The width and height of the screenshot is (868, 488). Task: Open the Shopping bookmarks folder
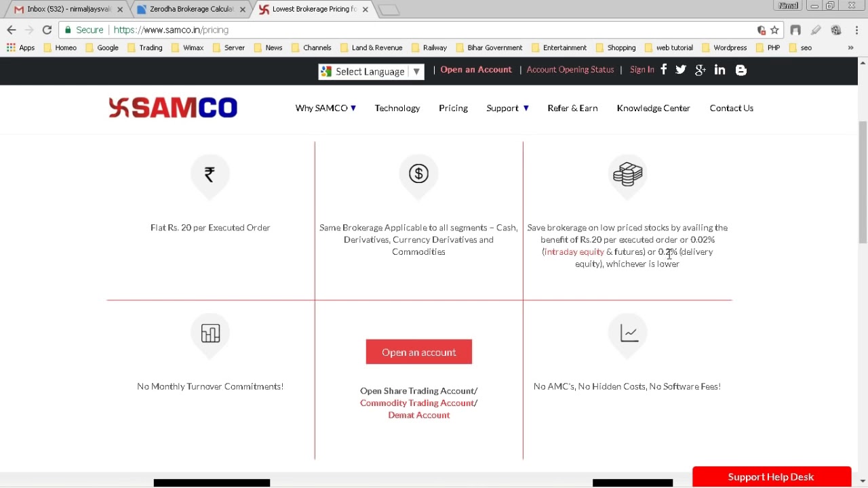(616, 47)
